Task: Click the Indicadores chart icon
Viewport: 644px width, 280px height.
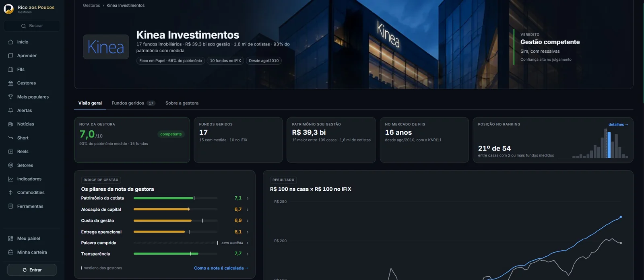Action: click(11, 179)
